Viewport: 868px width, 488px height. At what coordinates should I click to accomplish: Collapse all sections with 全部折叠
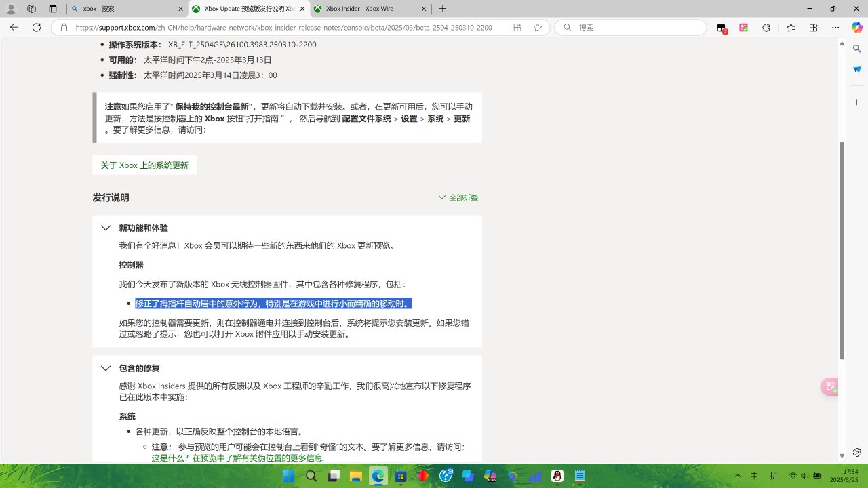(x=458, y=197)
